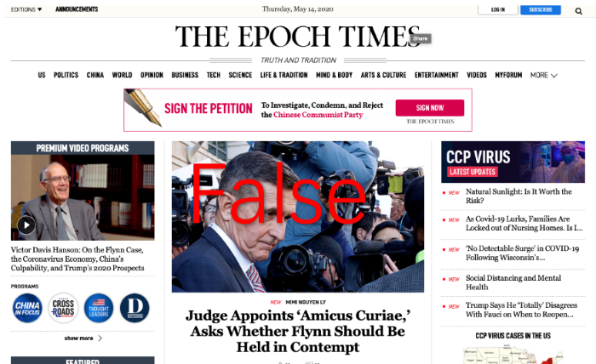Click the CCP Virus Latest Updates banner
596x364 pixels.
click(513, 162)
